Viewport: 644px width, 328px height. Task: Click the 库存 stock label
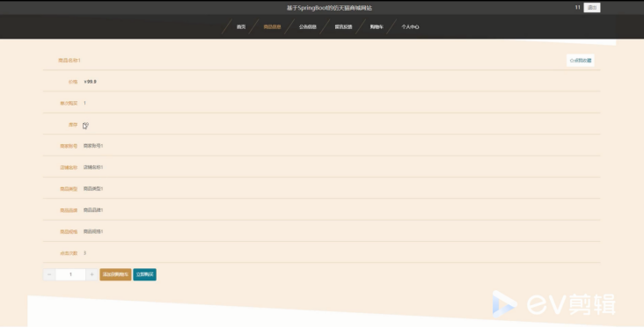pyautogui.click(x=73, y=124)
